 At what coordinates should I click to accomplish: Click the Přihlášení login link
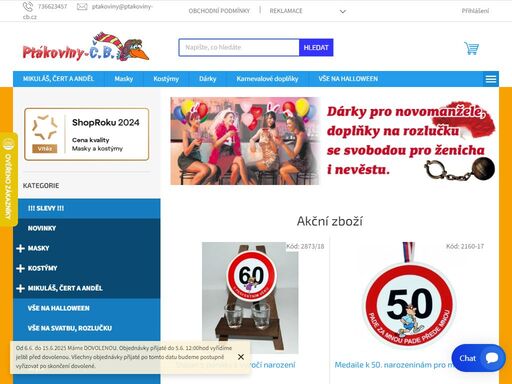coord(475,11)
